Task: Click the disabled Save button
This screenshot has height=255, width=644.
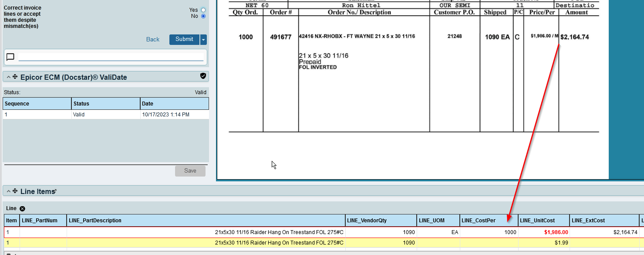Action: click(x=190, y=170)
